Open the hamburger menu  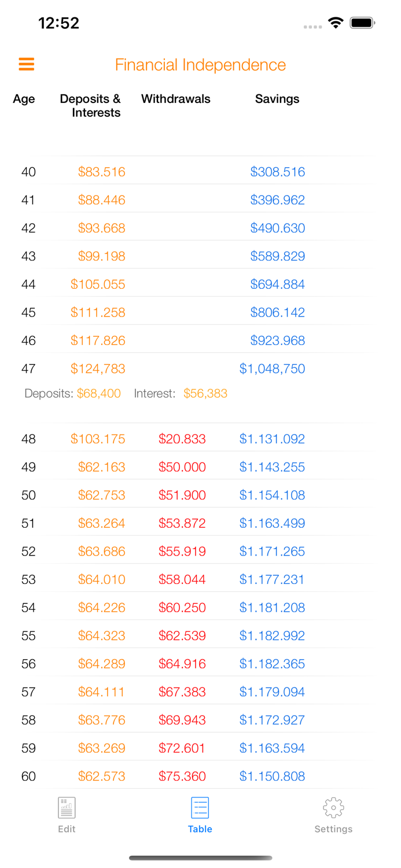tap(26, 64)
